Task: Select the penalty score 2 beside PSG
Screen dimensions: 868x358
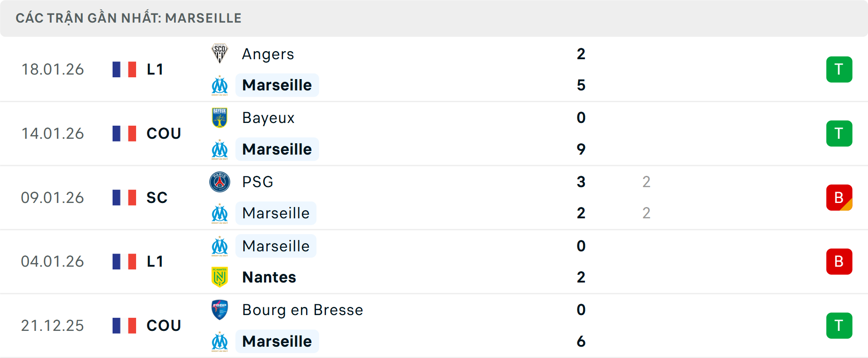Action: (647, 182)
